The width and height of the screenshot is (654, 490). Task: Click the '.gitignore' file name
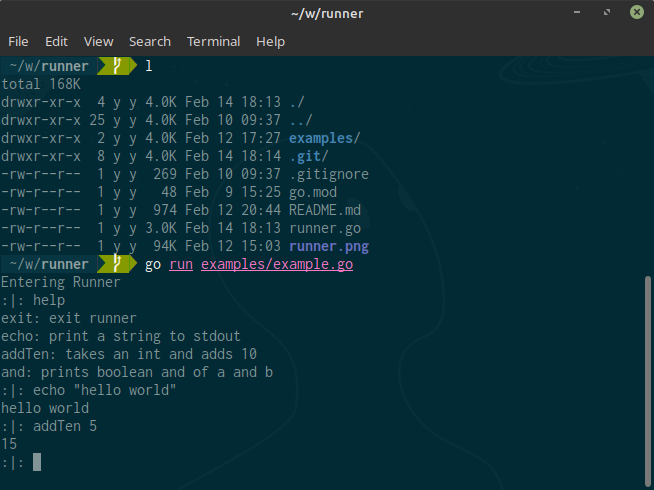[x=329, y=174]
